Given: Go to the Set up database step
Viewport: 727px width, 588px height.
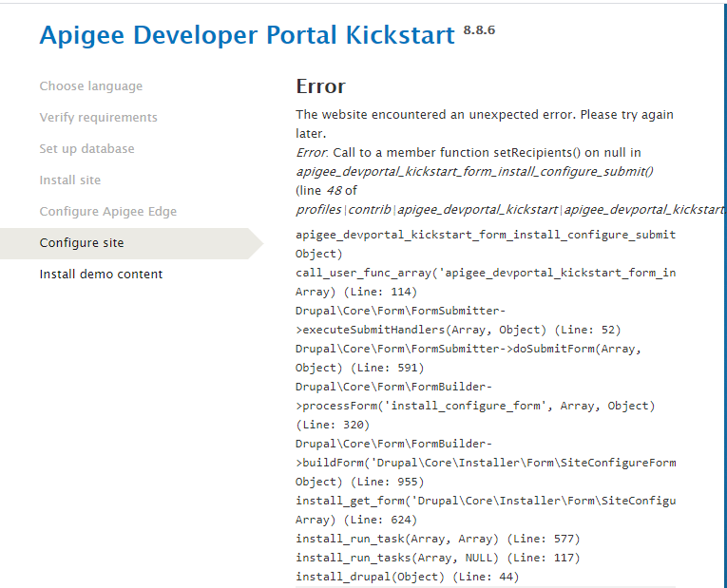Looking at the screenshot, I should (87, 149).
